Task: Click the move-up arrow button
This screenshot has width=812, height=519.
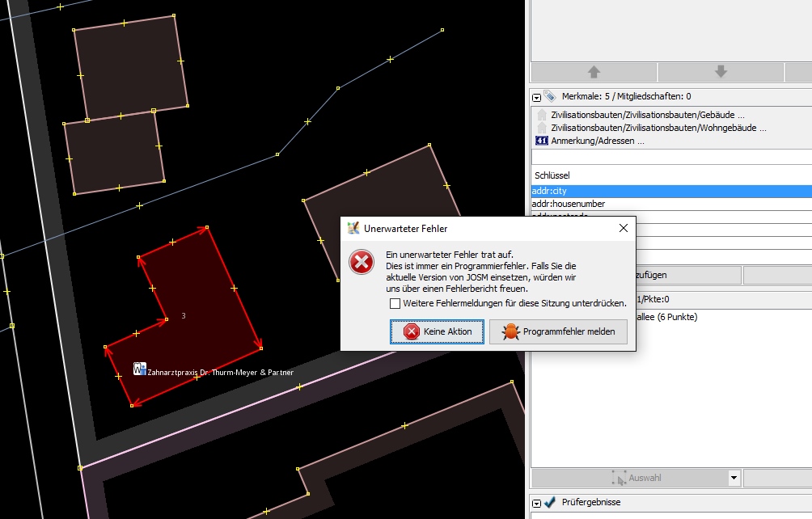Action: pyautogui.click(x=594, y=72)
